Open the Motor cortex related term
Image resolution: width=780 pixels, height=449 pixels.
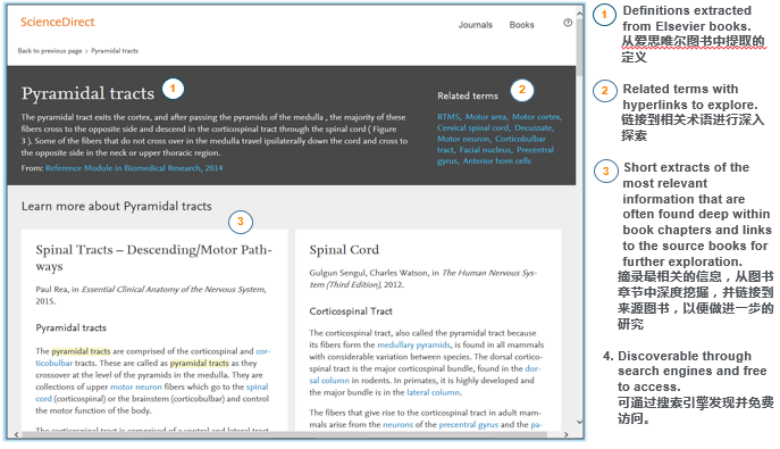(536, 117)
